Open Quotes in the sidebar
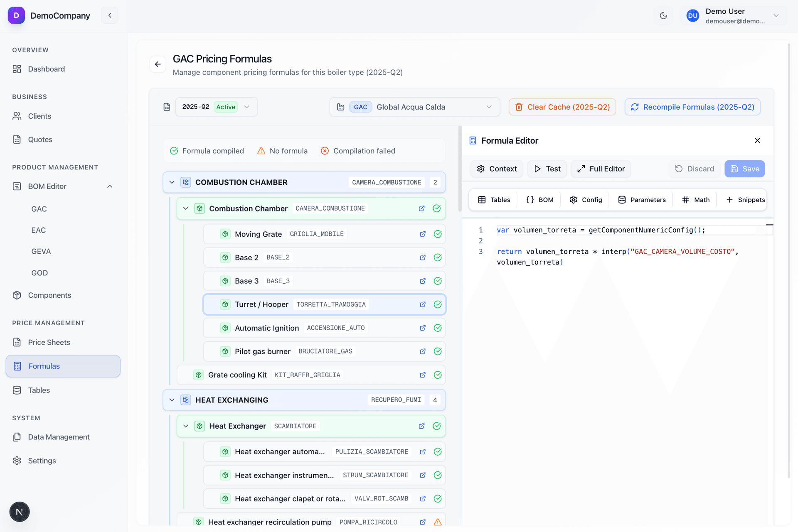 (x=63, y=140)
